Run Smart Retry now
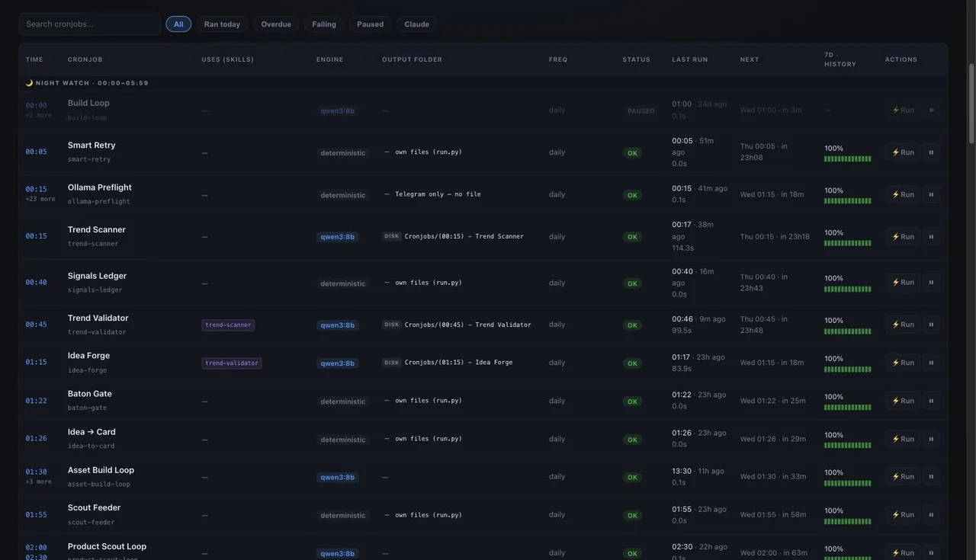Viewport: 976px width, 560px height. (903, 152)
